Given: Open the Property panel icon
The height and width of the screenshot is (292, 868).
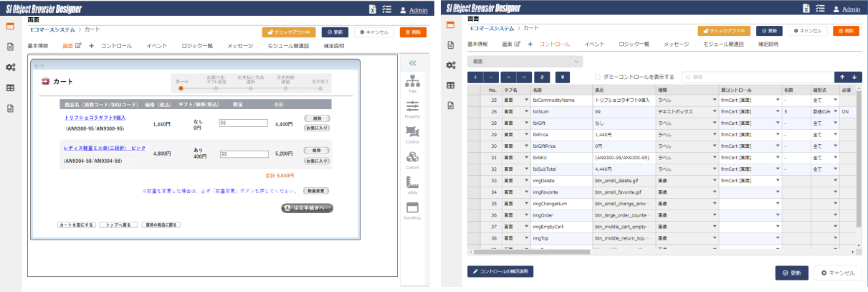Looking at the screenshot, I should tap(412, 108).
